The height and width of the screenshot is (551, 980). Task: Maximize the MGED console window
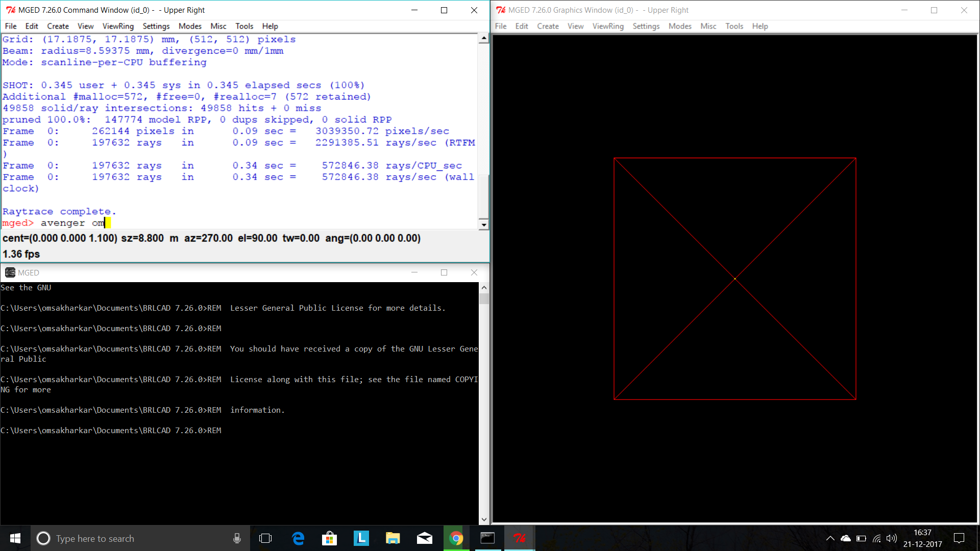pyautogui.click(x=444, y=272)
